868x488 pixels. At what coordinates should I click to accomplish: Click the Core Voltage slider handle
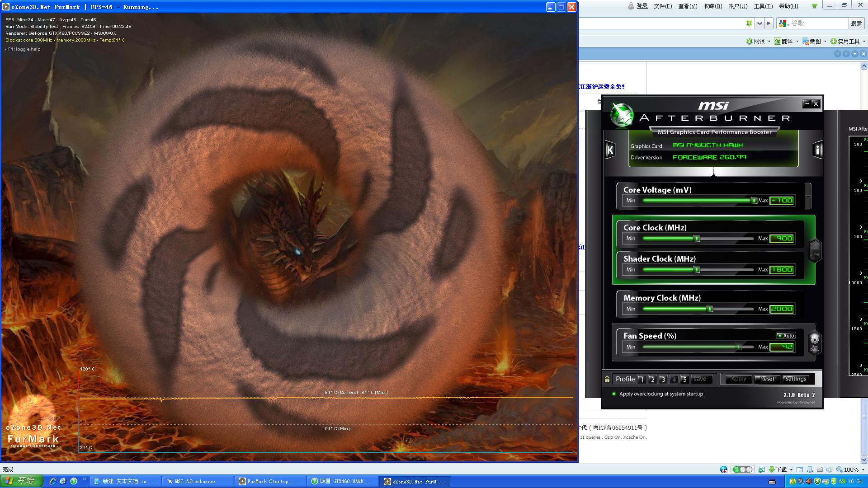pos(754,201)
